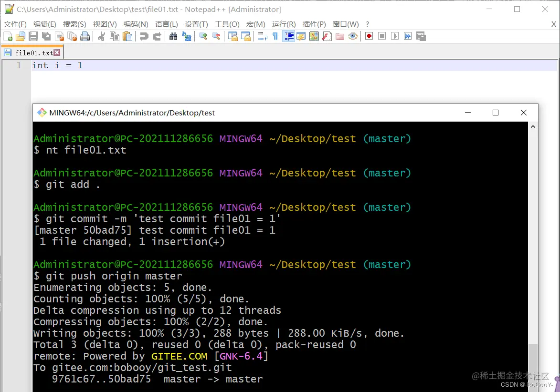
Task: Click the '$ git push origin master' terminal line
Action: pos(108,276)
